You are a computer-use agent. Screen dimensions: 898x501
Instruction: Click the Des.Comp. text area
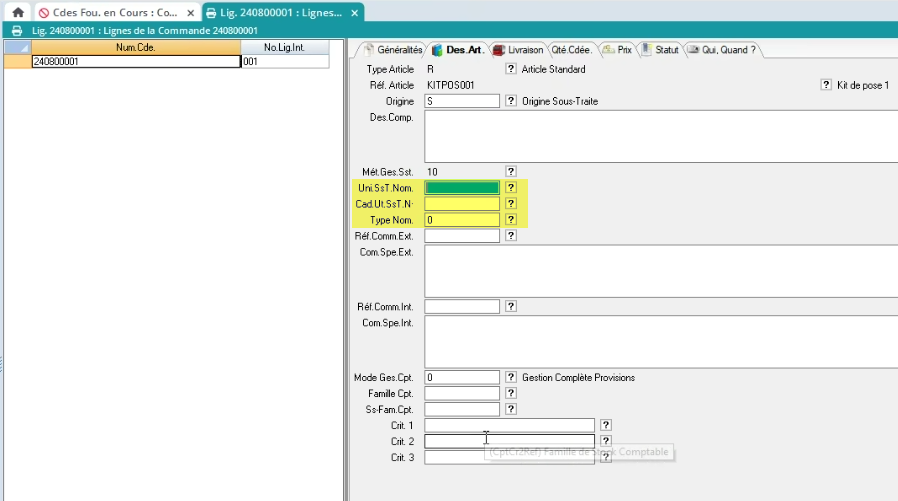pos(660,136)
